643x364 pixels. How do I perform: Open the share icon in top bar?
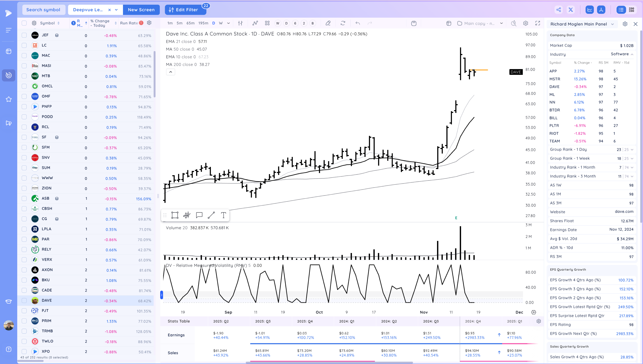[558, 10]
